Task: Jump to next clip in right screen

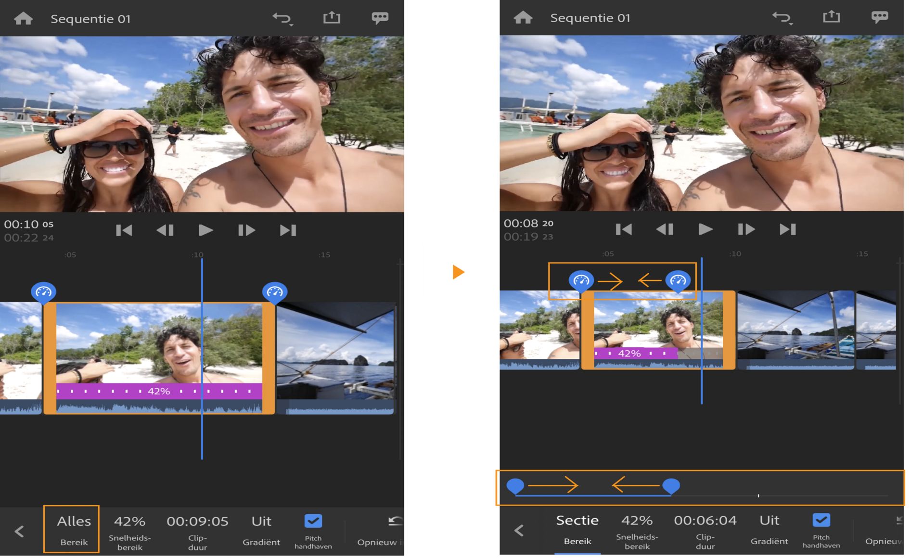Action: (x=787, y=229)
